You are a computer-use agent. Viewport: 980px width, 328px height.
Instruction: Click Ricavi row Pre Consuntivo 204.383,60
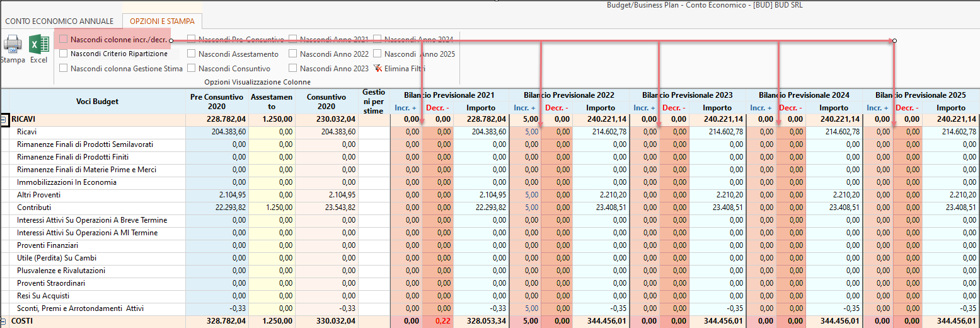[x=217, y=132]
